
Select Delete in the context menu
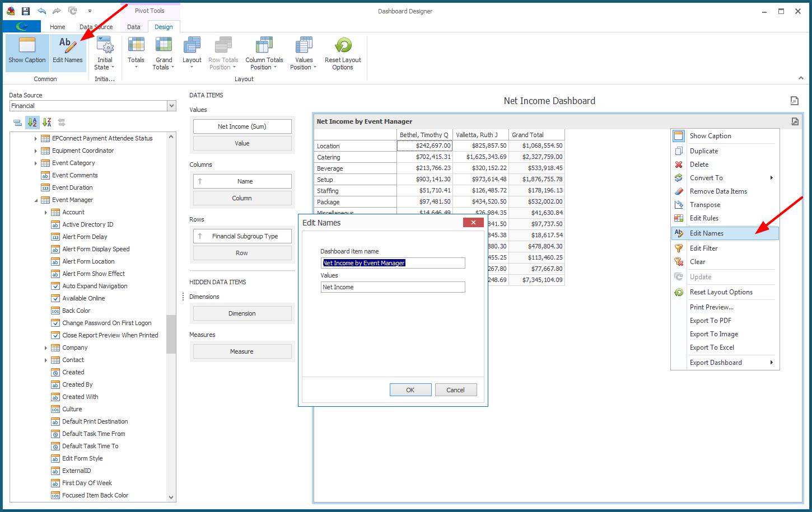[x=725, y=165]
